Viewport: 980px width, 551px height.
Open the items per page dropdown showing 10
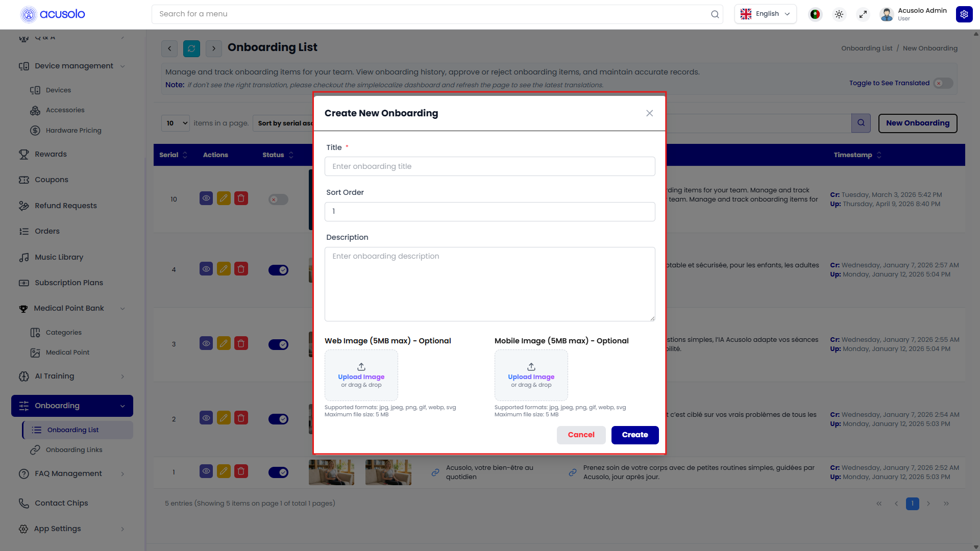coord(176,123)
